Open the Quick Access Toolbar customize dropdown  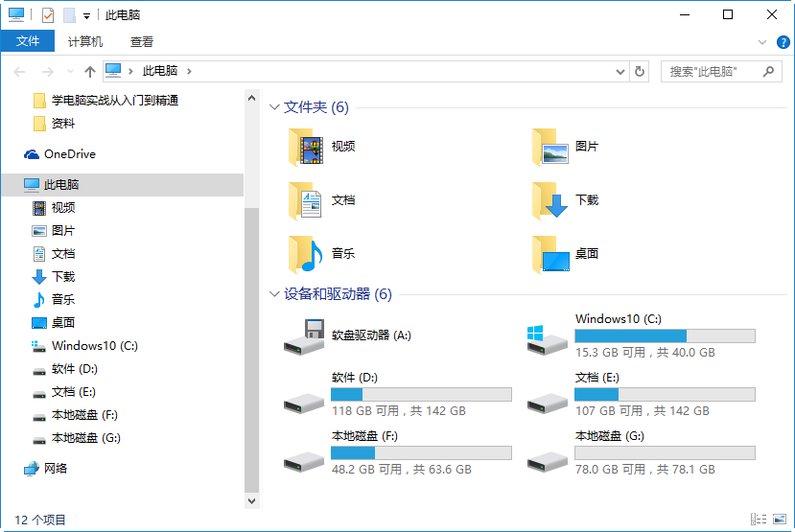pos(86,16)
